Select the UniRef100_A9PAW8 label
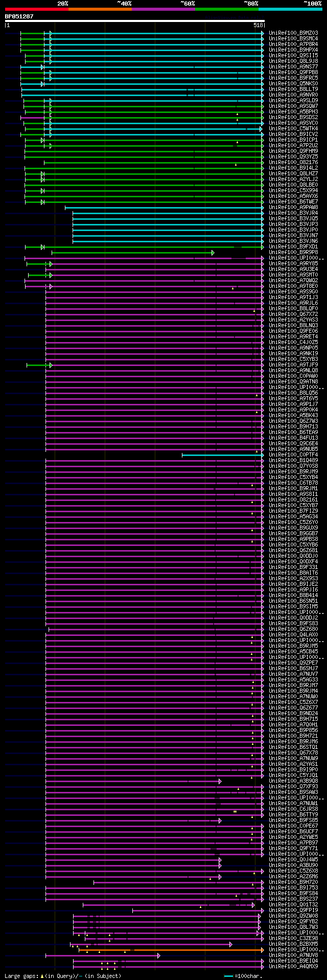Image resolution: width=327 pixels, height=980 pixels. tap(293, 208)
